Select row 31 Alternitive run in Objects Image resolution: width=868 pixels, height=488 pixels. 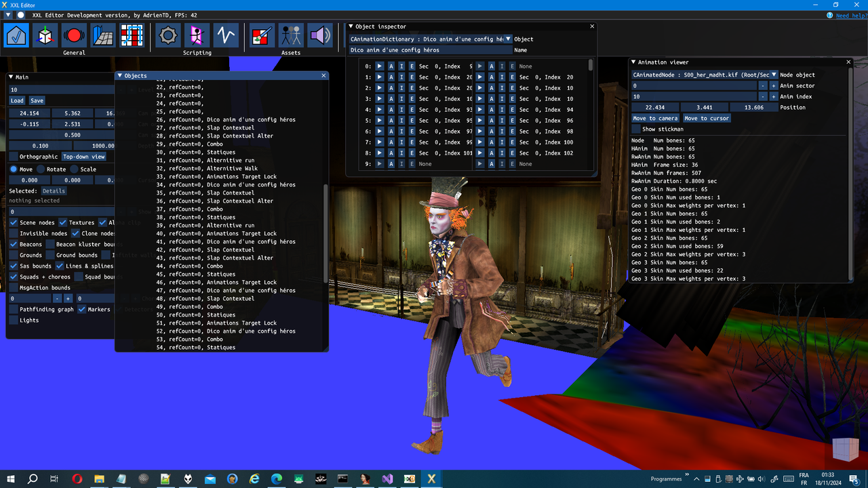(205, 160)
